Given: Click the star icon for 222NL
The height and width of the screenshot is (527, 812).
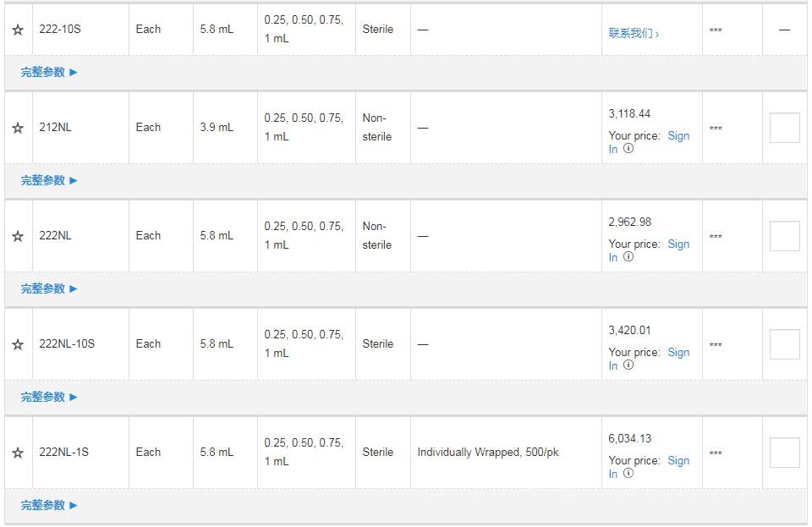Looking at the screenshot, I should (x=18, y=236).
